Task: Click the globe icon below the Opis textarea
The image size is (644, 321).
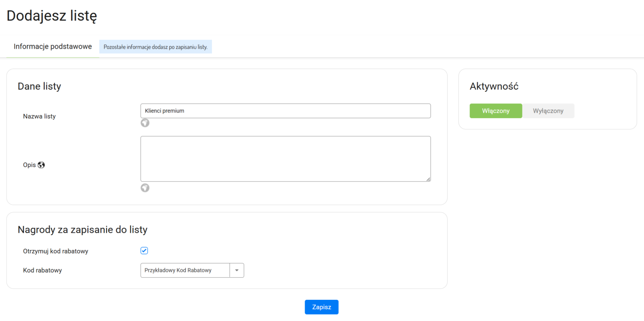Action: coord(145,188)
